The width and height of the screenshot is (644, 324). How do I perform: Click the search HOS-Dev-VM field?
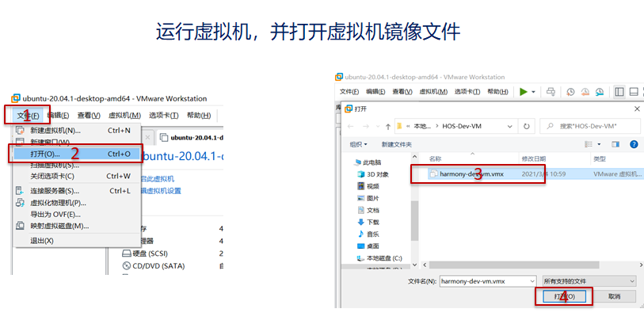point(590,126)
